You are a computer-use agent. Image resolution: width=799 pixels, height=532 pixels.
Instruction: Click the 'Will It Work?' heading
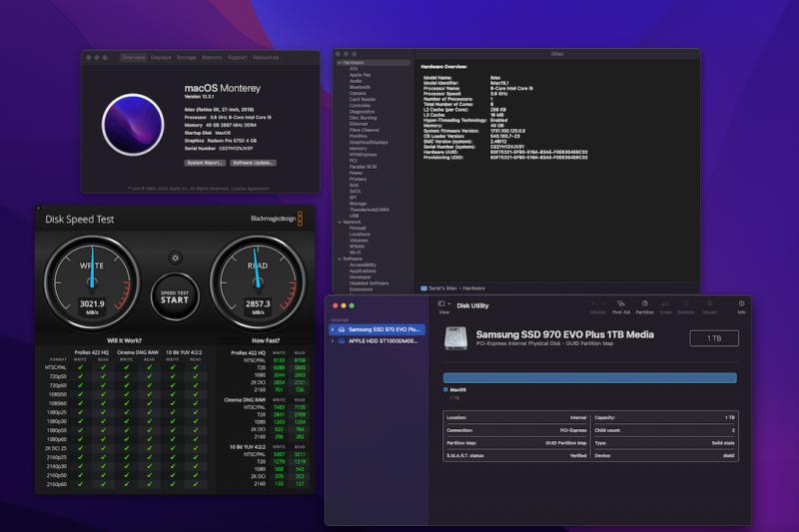click(124, 340)
